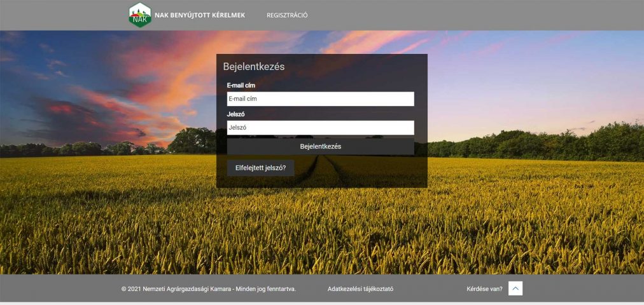Click the Nemzeti Agrárgazdasági Kamara copyright text

point(208,289)
